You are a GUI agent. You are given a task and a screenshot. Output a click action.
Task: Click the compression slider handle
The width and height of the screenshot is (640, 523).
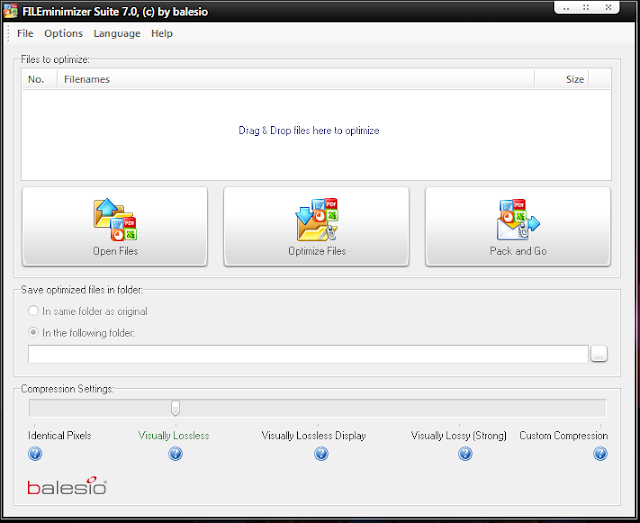click(175, 408)
